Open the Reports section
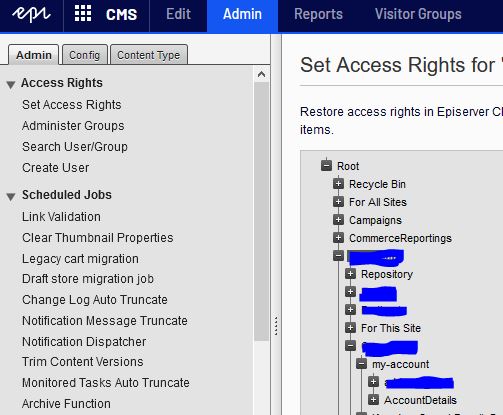 tap(318, 14)
